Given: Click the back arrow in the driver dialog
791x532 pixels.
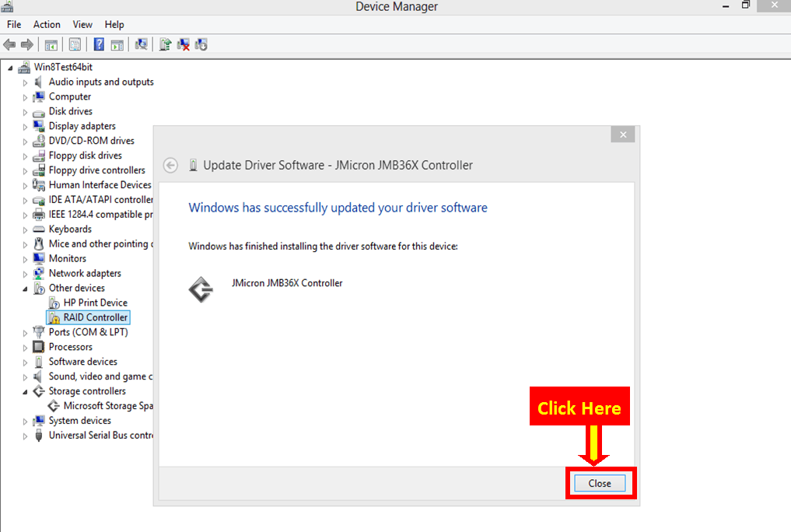Looking at the screenshot, I should [170, 165].
